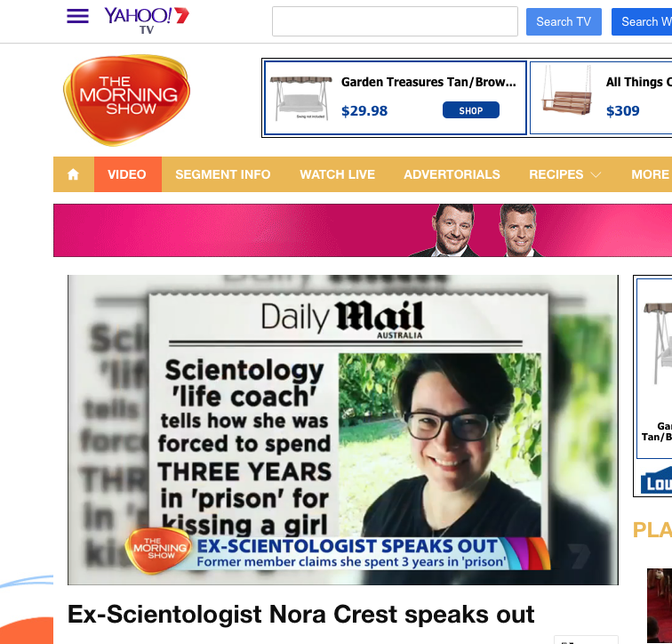672x644 pixels.
Task: Click the Morning Show watermark on video
Action: click(158, 550)
